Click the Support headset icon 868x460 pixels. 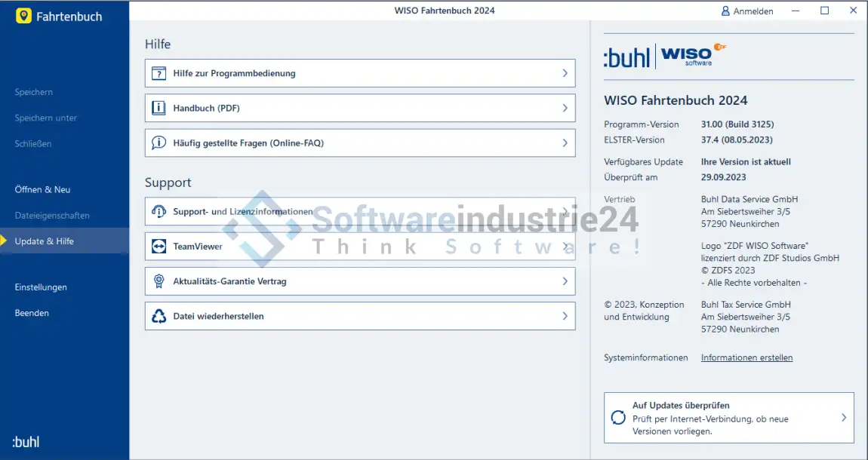[159, 212]
